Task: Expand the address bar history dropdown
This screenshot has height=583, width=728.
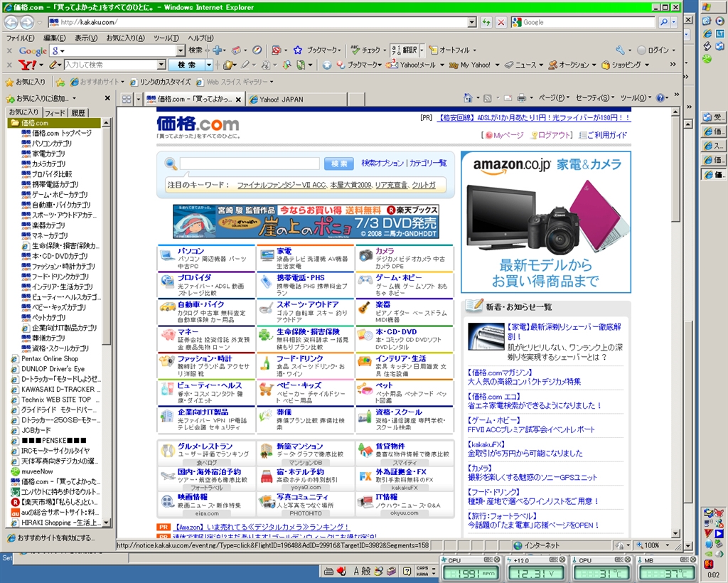Action: point(472,22)
